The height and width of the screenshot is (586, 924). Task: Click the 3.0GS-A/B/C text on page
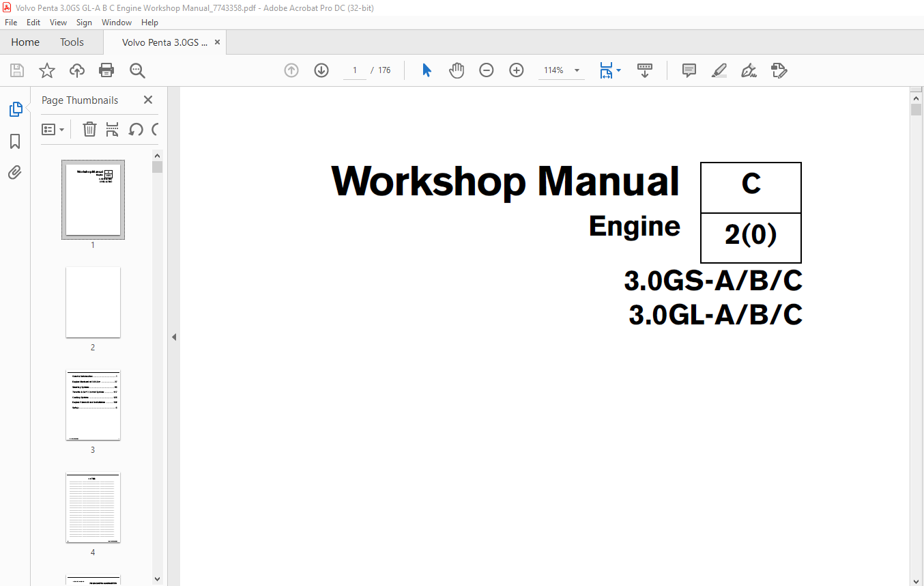(x=713, y=281)
